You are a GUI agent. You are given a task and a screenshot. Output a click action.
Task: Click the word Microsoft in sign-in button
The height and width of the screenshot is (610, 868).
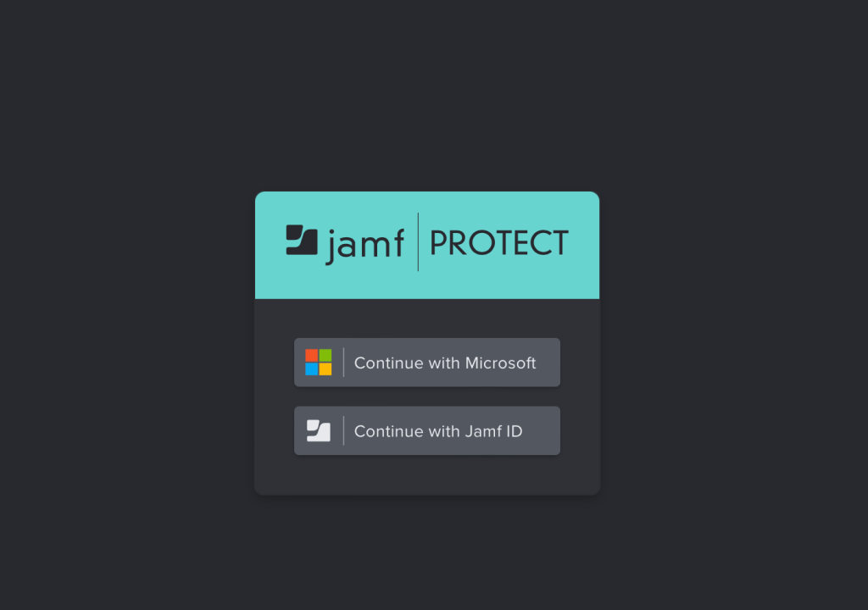pyautogui.click(x=500, y=363)
